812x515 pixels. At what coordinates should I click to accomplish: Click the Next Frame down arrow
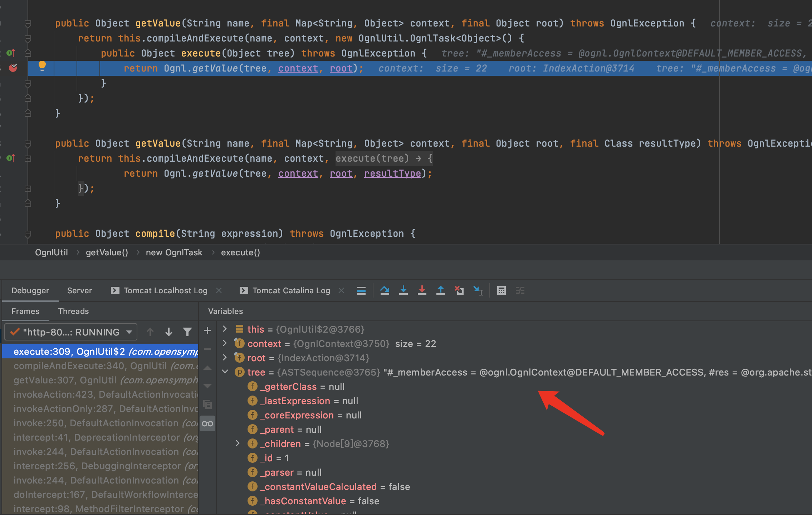pyautogui.click(x=168, y=332)
